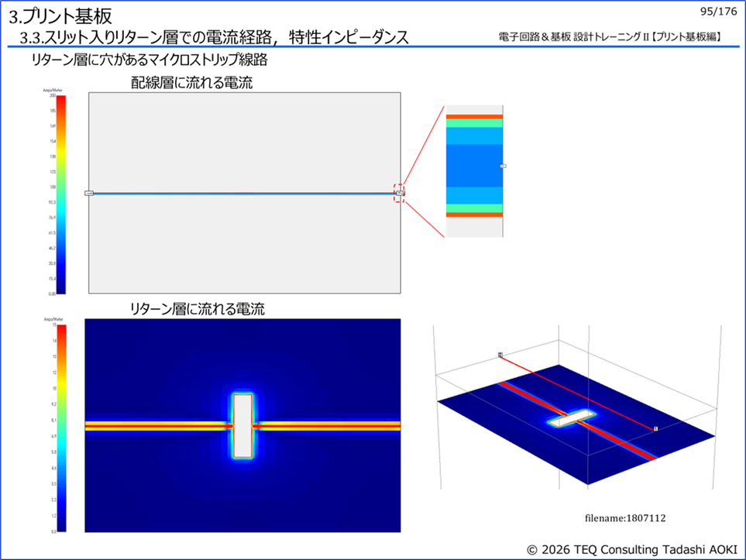Click the white slot in the return-layer plot
Viewport: 746px width, 560px height.
(x=242, y=425)
